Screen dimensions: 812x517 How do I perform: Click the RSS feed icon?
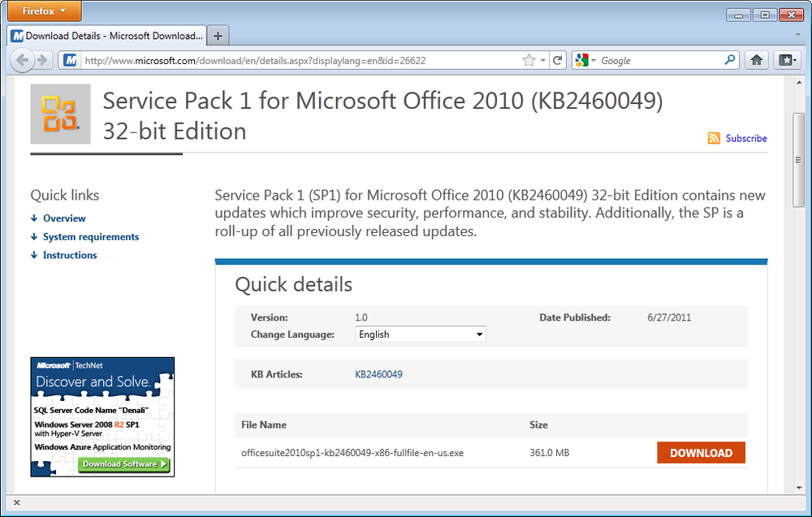coord(714,138)
